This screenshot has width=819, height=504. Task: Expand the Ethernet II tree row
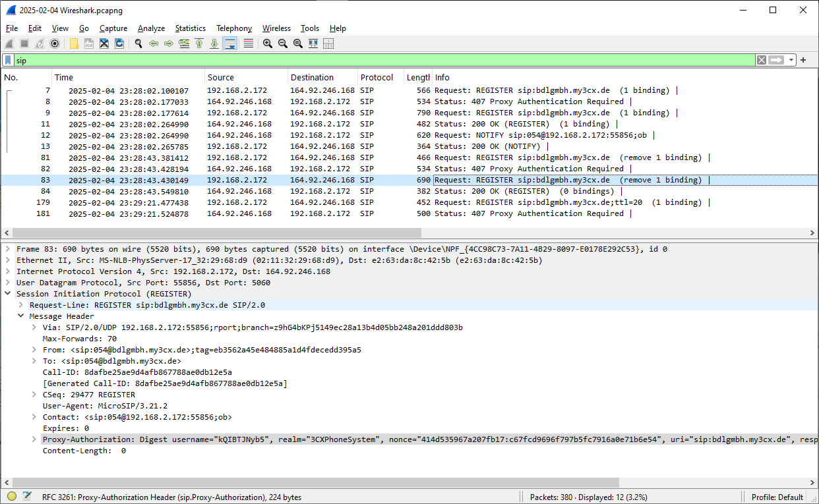pyautogui.click(x=8, y=260)
